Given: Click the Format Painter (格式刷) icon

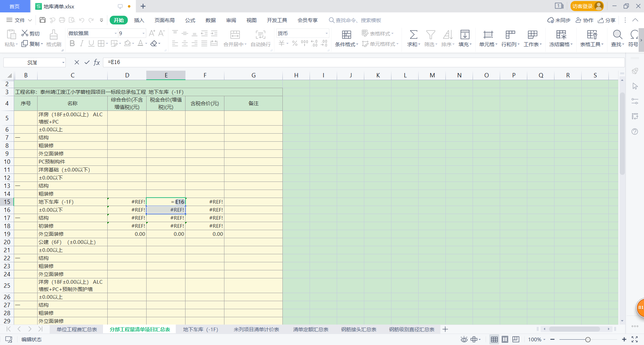Looking at the screenshot, I should [x=54, y=34].
